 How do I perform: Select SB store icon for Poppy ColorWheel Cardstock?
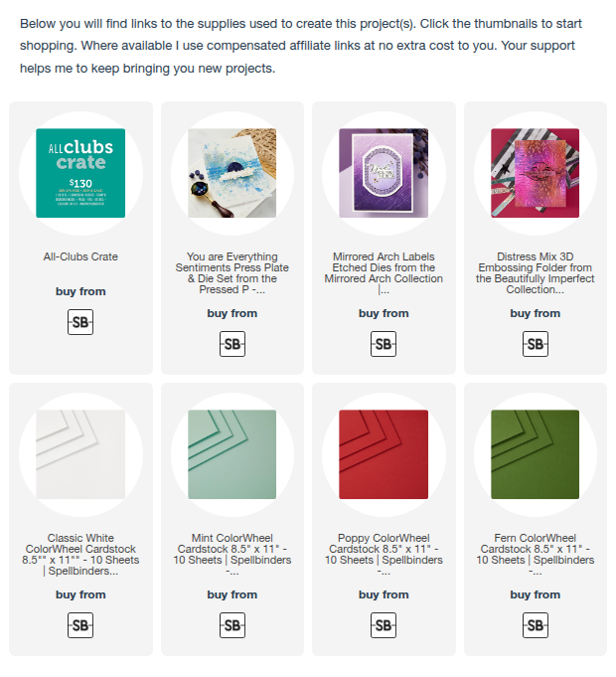click(384, 625)
